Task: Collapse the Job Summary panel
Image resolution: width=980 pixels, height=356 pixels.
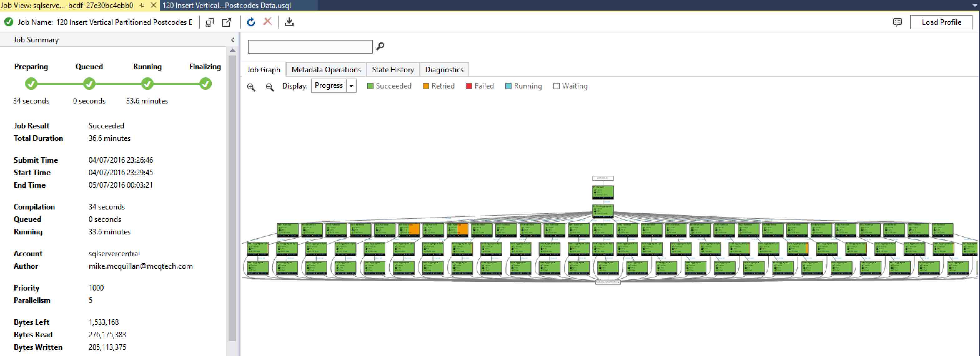Action: coord(232,40)
